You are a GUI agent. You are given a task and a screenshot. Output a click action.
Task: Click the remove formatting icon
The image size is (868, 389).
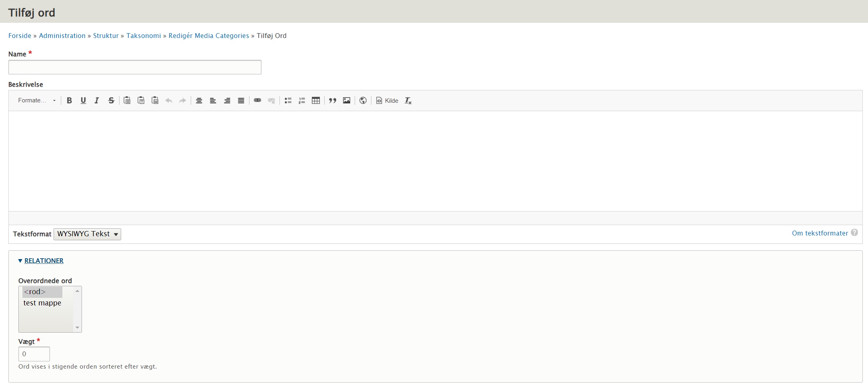[408, 100]
